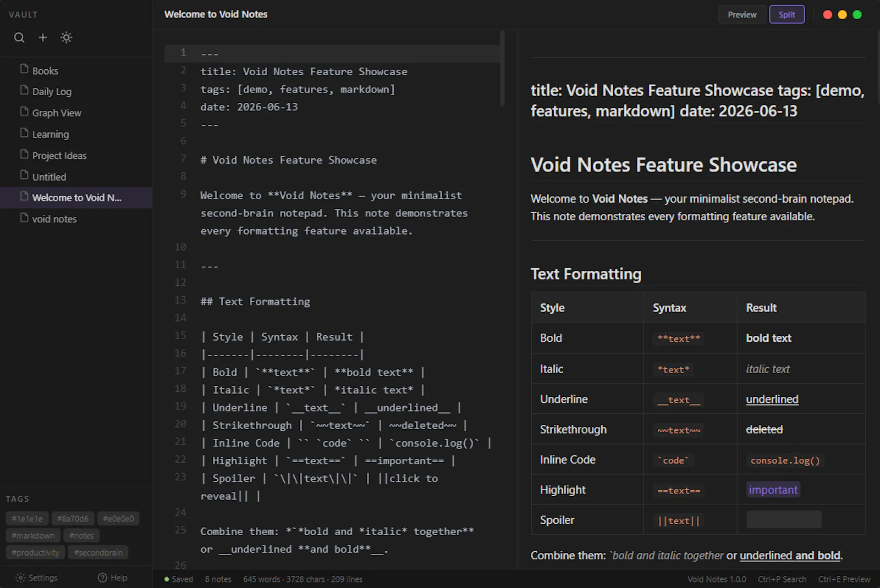Click 'underlined' result in preview table
The image size is (880, 588).
coord(772,400)
